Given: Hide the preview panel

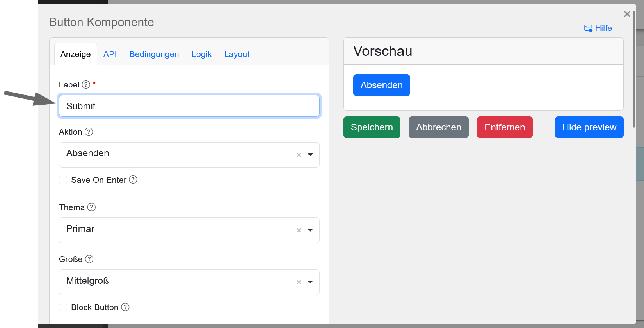Looking at the screenshot, I should point(589,127).
